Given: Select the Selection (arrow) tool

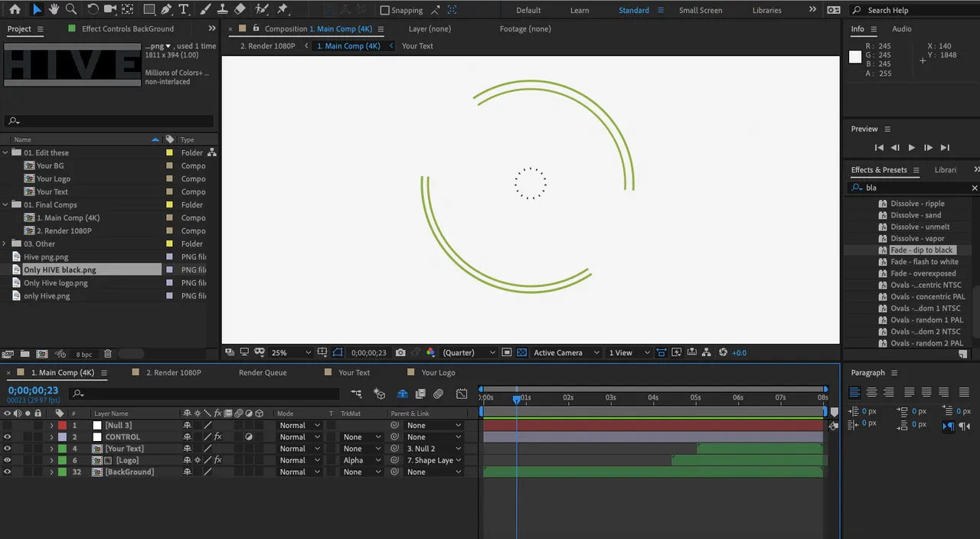Looking at the screenshot, I should coord(36,9).
